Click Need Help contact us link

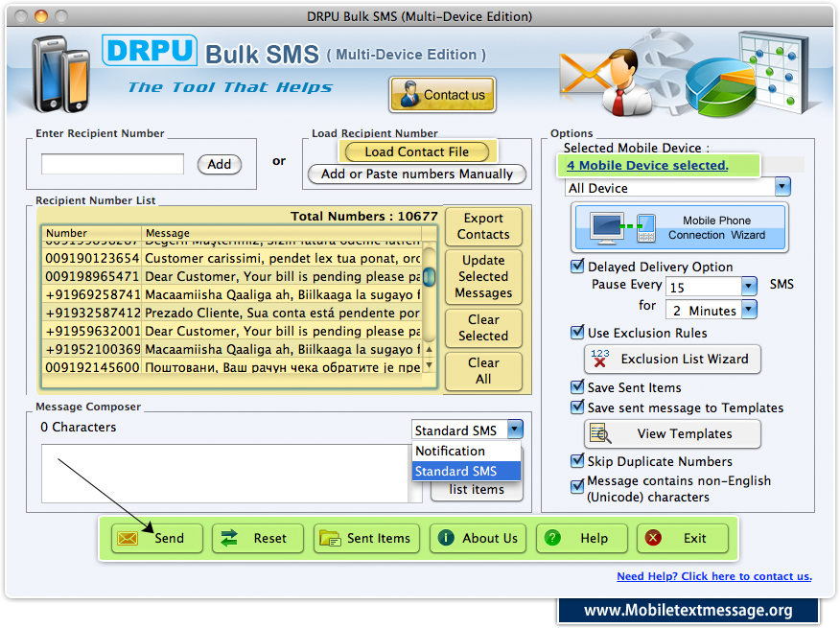tap(714, 576)
